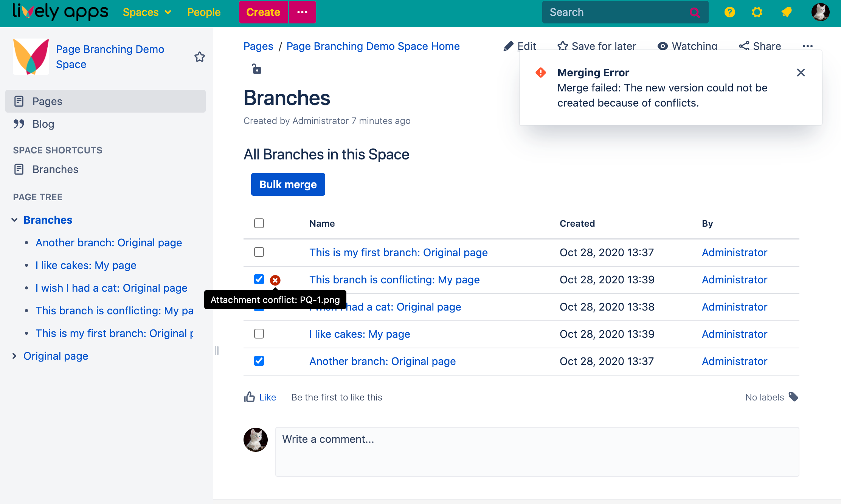841x504 pixels.
Task: Open the notifications bell icon
Action: pos(787,12)
